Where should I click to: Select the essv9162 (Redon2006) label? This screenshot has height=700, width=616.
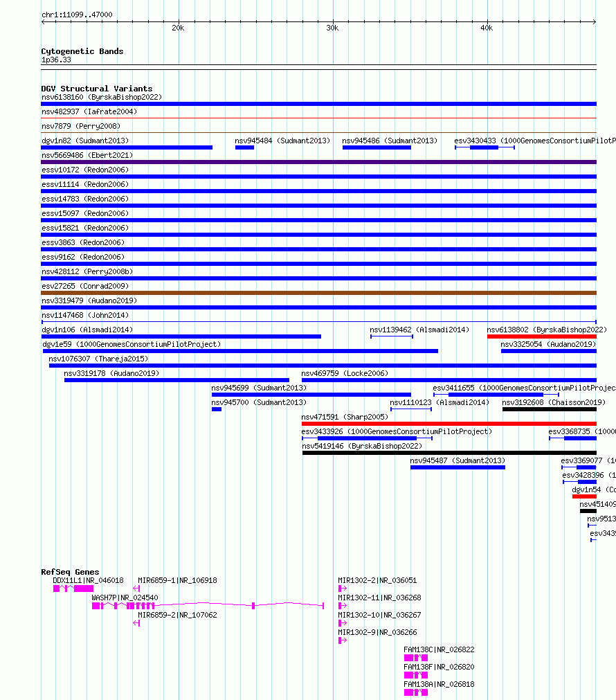coord(83,257)
